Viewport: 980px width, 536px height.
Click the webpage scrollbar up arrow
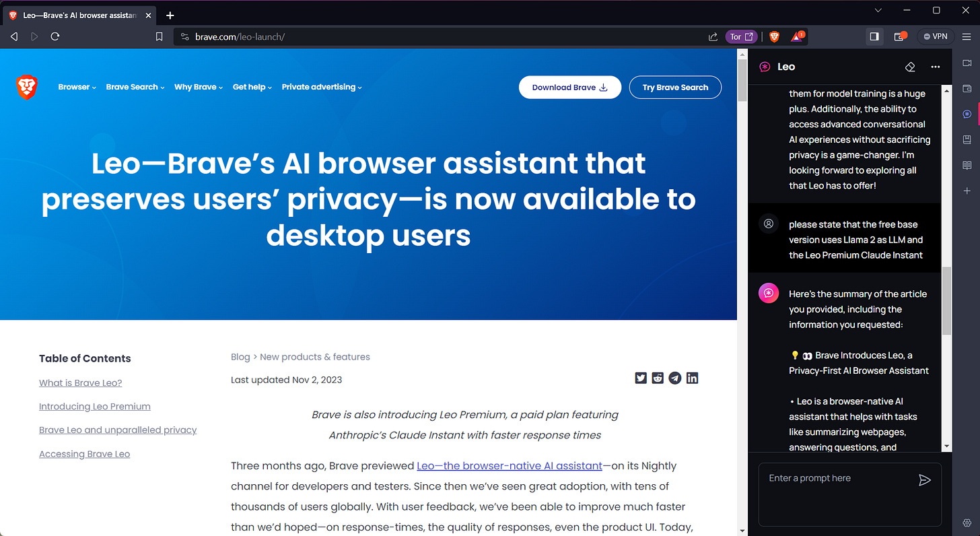click(x=742, y=53)
